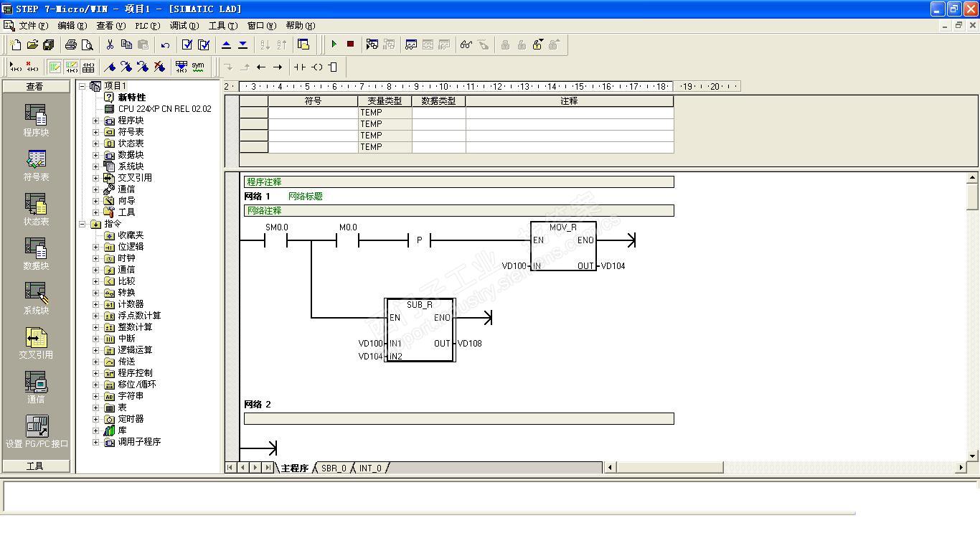Open a project using the folder icon

coord(32,44)
